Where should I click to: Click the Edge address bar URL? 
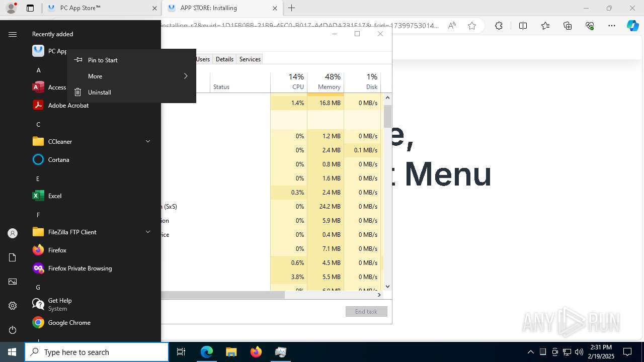coord(300,26)
